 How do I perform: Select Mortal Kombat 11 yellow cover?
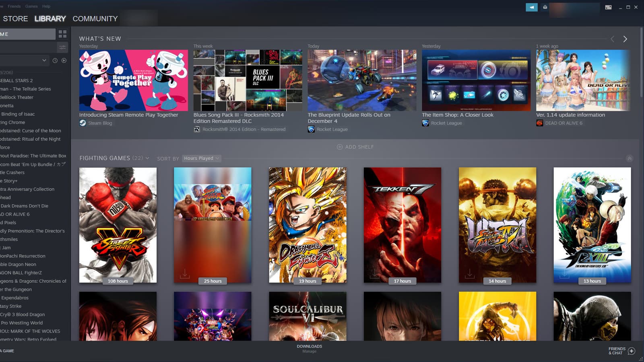497,316
